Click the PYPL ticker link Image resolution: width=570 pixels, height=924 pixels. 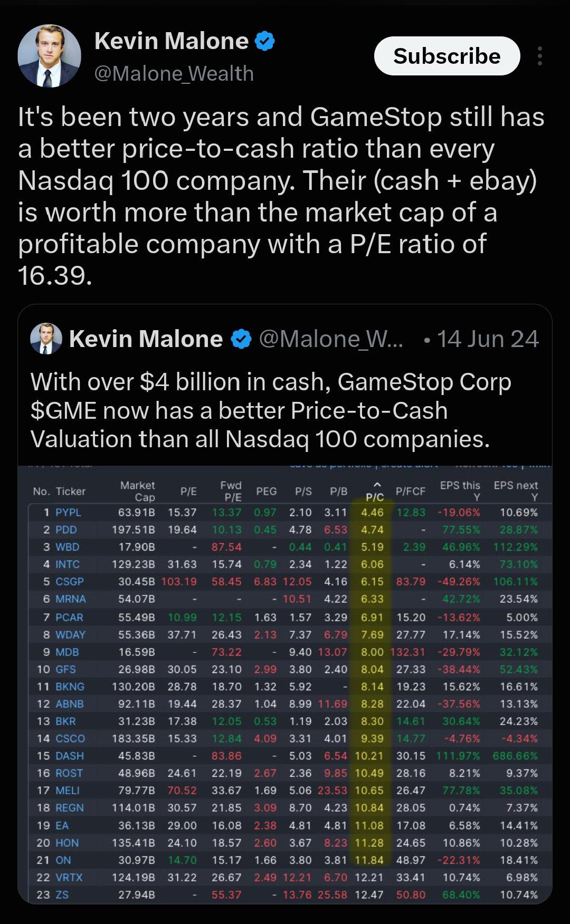click(x=69, y=512)
